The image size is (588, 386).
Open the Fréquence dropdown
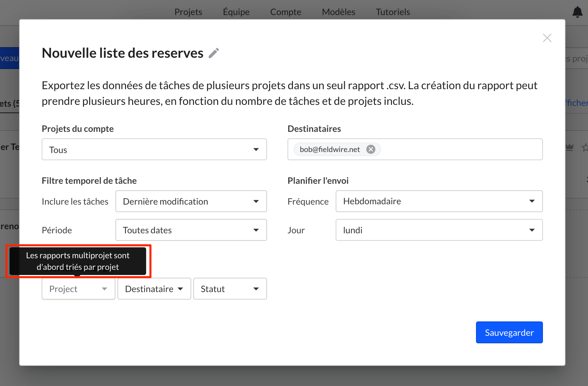(439, 201)
